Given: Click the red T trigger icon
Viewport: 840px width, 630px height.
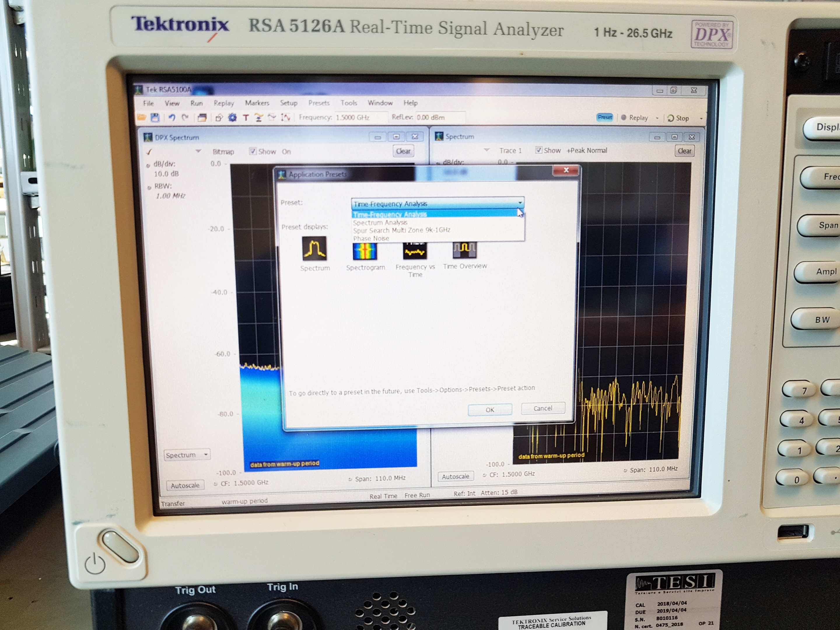Looking at the screenshot, I should [x=246, y=118].
